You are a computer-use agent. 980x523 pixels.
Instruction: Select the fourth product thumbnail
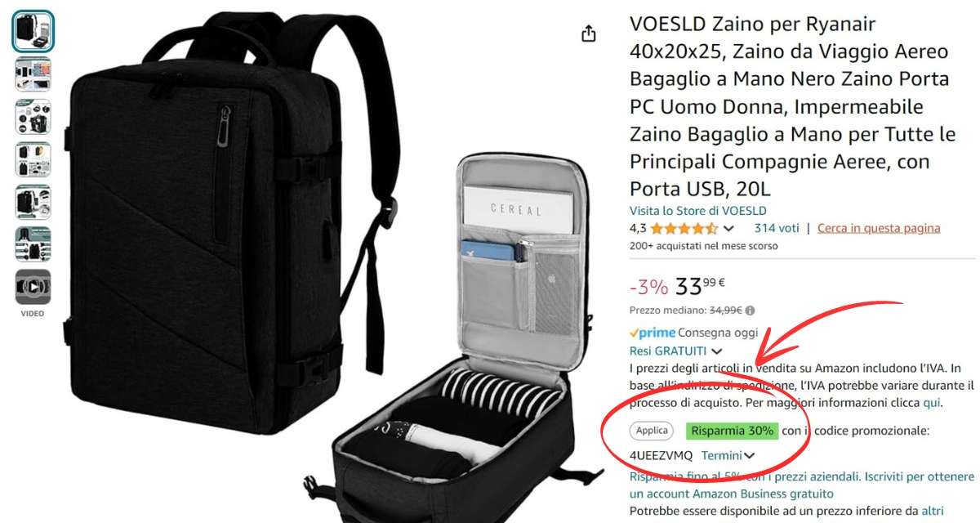(33, 159)
